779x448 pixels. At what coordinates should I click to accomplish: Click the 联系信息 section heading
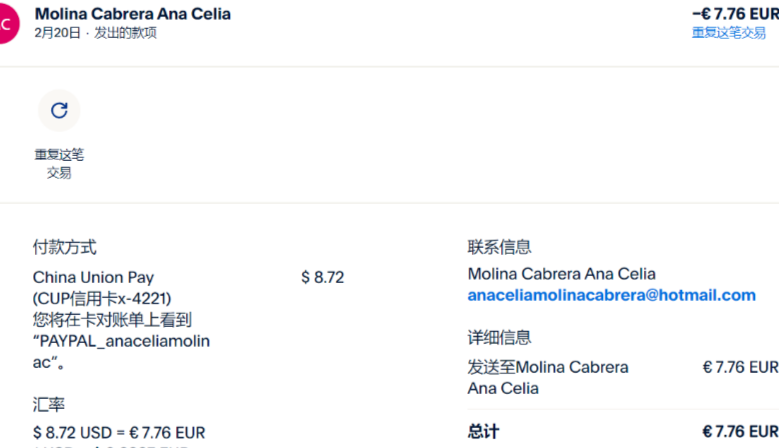[499, 247]
